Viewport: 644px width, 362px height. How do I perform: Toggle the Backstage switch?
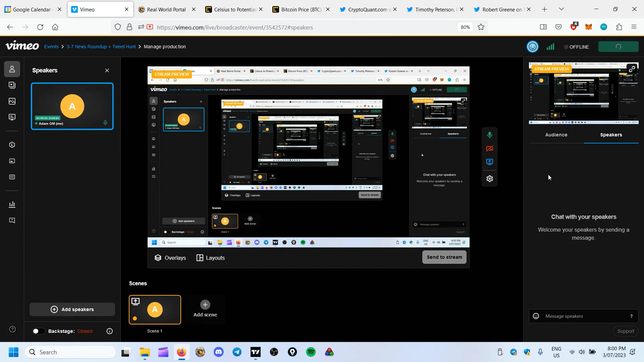click(x=39, y=331)
